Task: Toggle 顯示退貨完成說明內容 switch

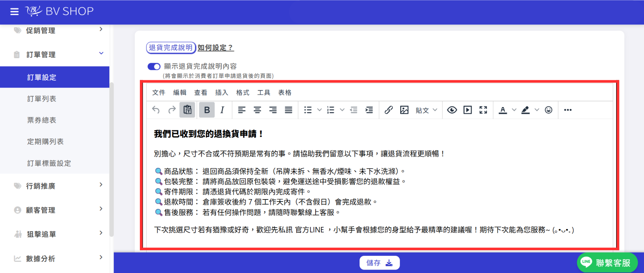Action: click(x=154, y=66)
